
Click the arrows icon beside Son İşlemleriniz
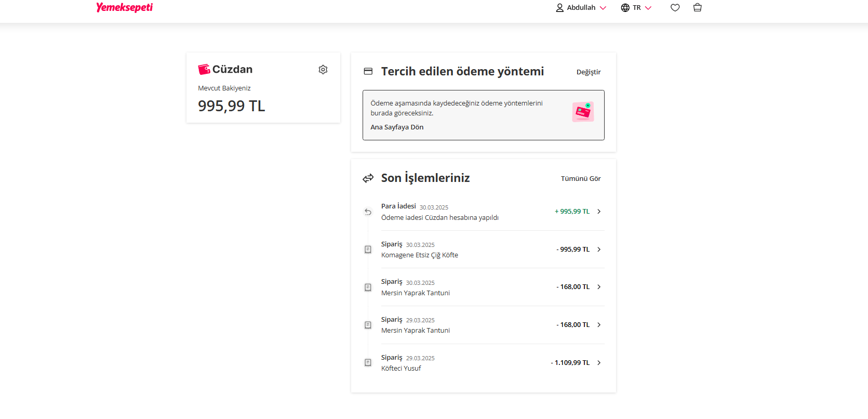point(368,178)
